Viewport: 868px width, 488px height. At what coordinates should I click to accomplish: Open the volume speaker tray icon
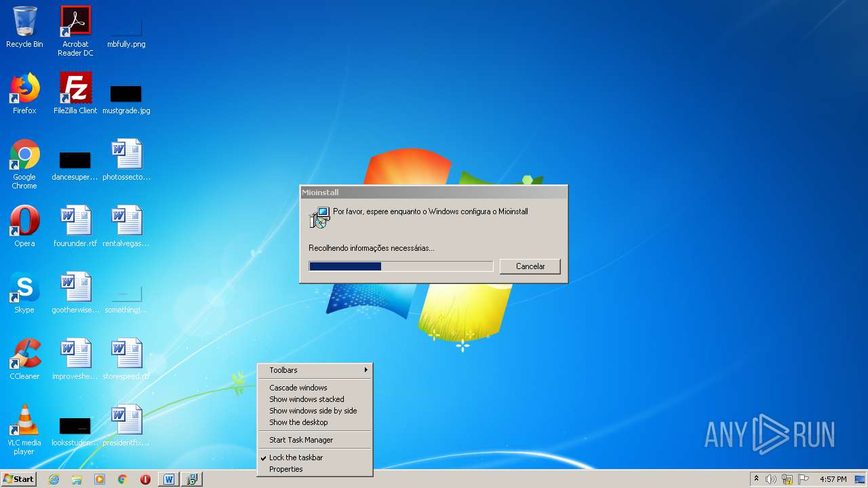(771, 479)
